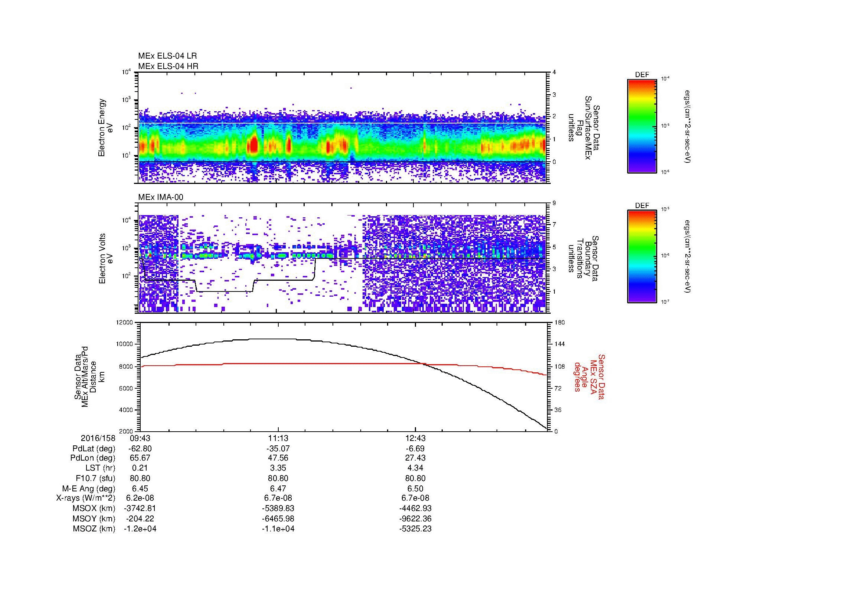Image resolution: width=868 pixels, height=613 pixels.
Task: Click the M-E Ang value '6.50'
Action: coord(416,488)
